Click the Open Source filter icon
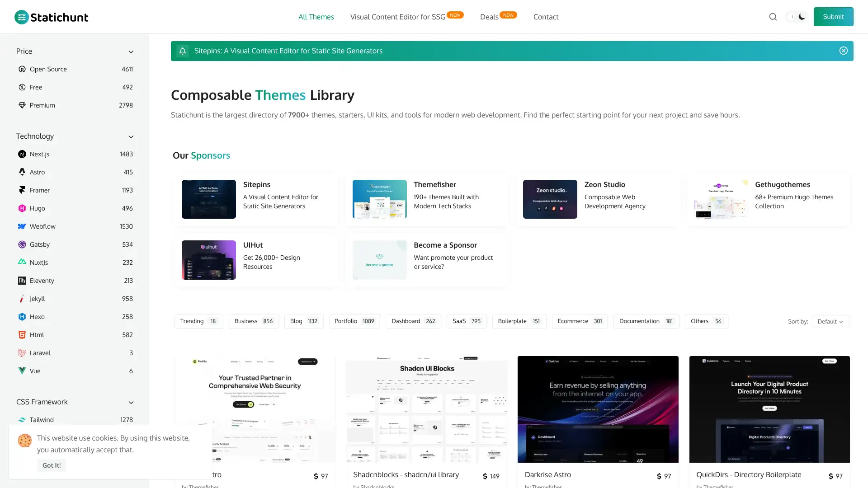Image resolution: width=868 pixels, height=488 pixels. tap(22, 69)
